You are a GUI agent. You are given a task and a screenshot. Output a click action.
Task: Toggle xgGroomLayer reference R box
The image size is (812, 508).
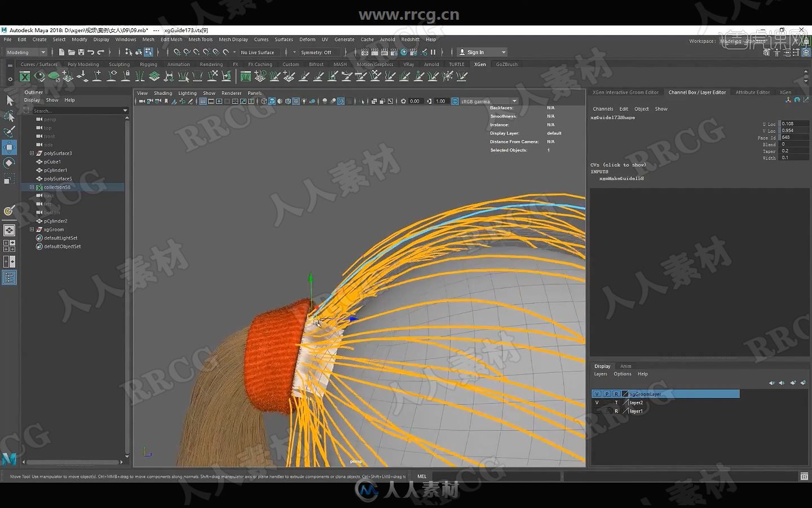616,394
